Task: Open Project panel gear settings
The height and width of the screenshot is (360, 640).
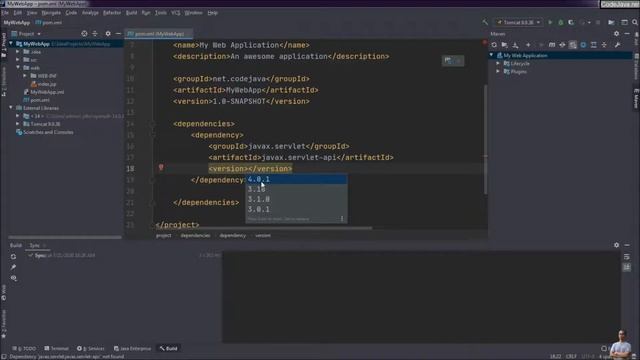Action: tap(108, 34)
